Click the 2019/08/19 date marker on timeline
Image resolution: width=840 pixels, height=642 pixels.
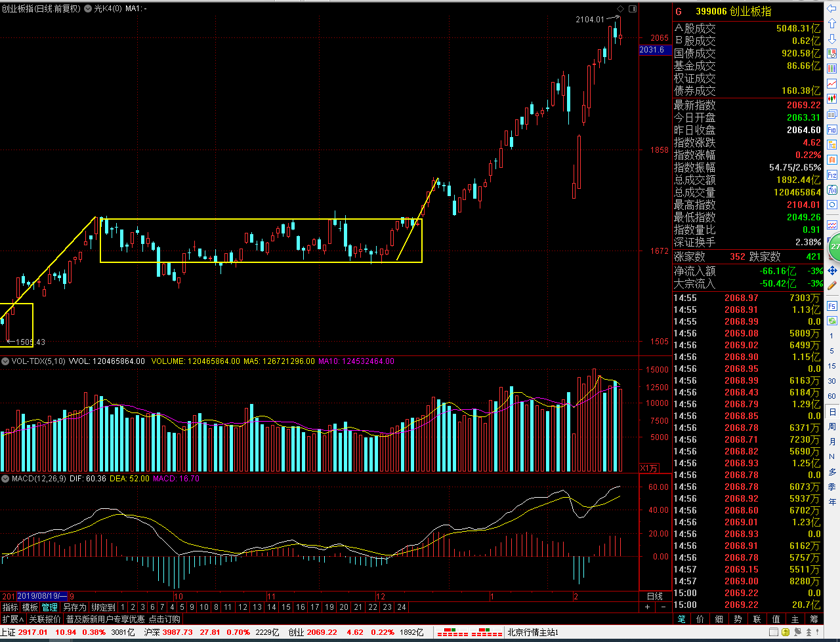[43, 596]
